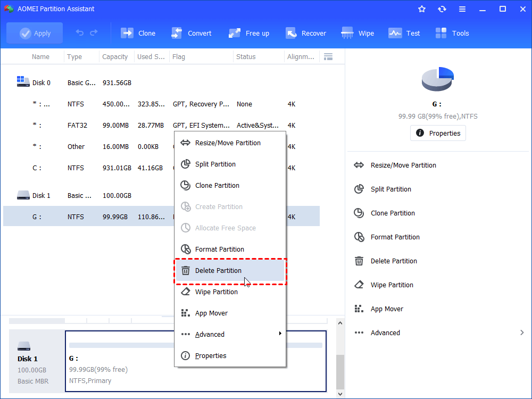Select Split Partition in context menu
Image resolution: width=532 pixels, height=399 pixels.
(230, 164)
